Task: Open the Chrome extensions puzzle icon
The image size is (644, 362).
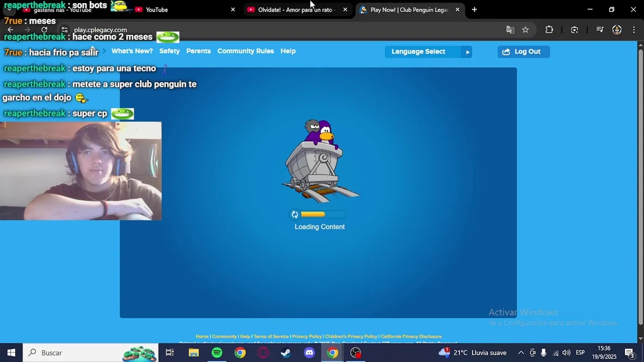Action: coord(549,30)
